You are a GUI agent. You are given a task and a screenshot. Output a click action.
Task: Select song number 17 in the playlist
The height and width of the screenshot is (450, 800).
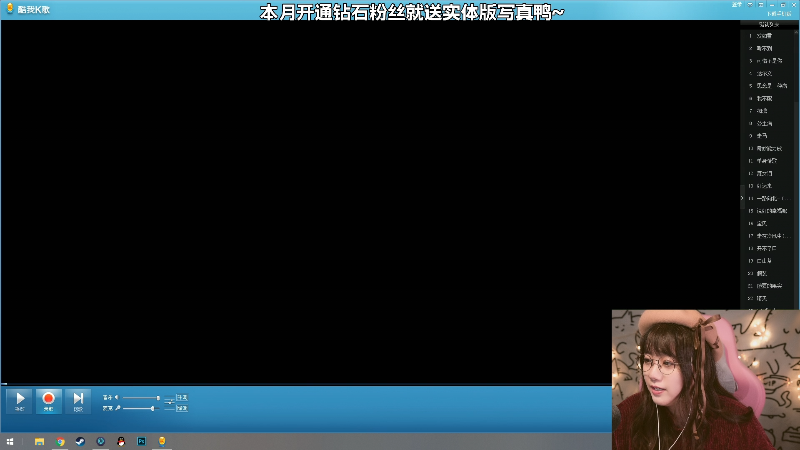pos(768,236)
